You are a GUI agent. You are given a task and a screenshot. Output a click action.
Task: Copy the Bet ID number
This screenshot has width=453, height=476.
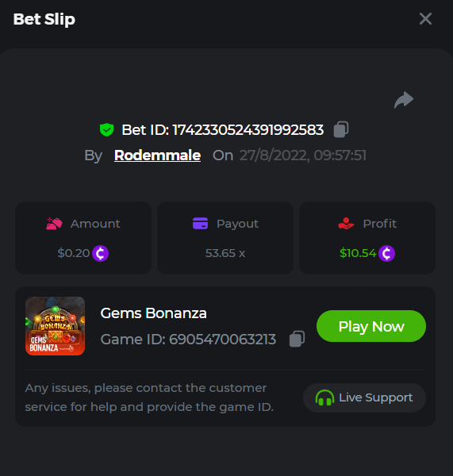(341, 129)
